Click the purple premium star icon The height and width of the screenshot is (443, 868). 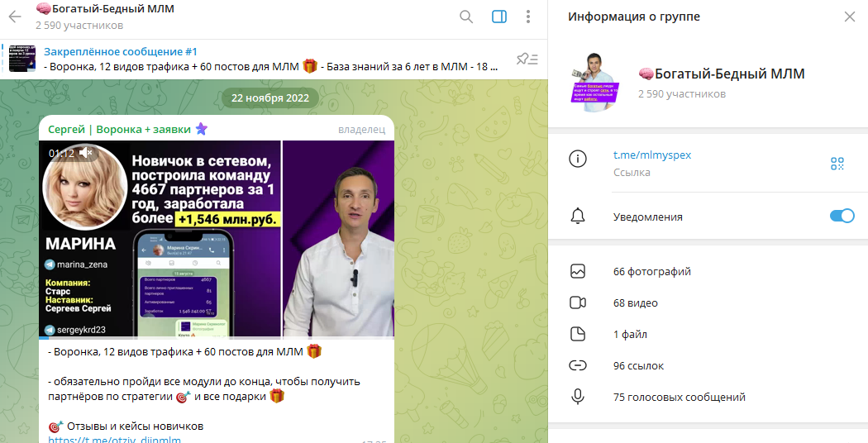point(202,129)
